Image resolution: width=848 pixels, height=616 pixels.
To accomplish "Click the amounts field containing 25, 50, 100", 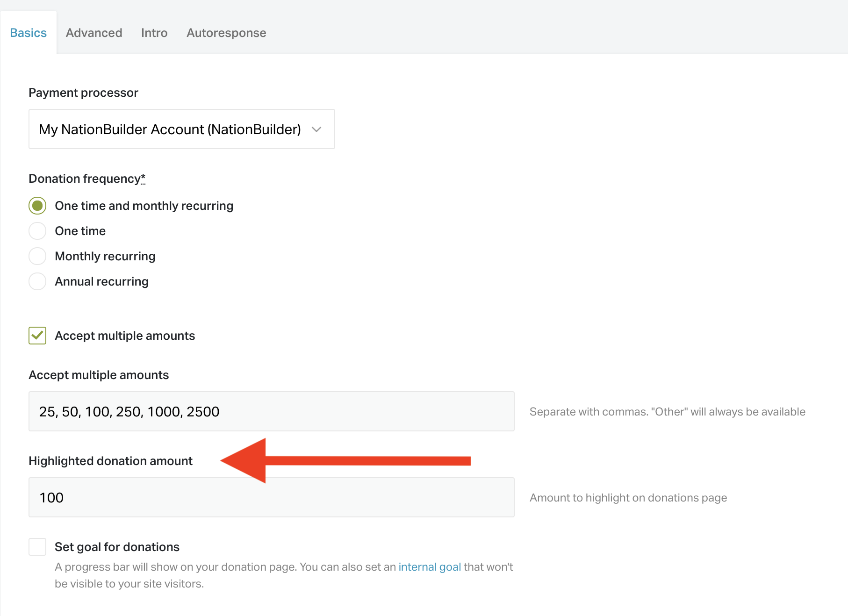I will [271, 411].
